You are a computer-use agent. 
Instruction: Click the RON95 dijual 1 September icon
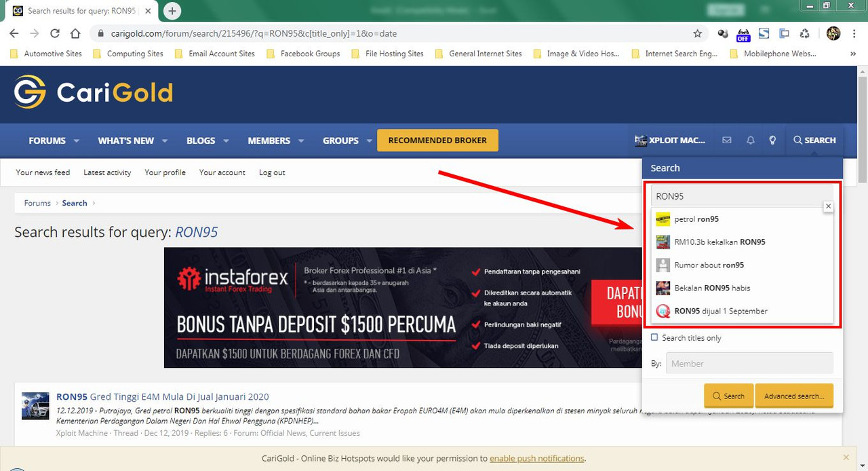click(x=663, y=312)
